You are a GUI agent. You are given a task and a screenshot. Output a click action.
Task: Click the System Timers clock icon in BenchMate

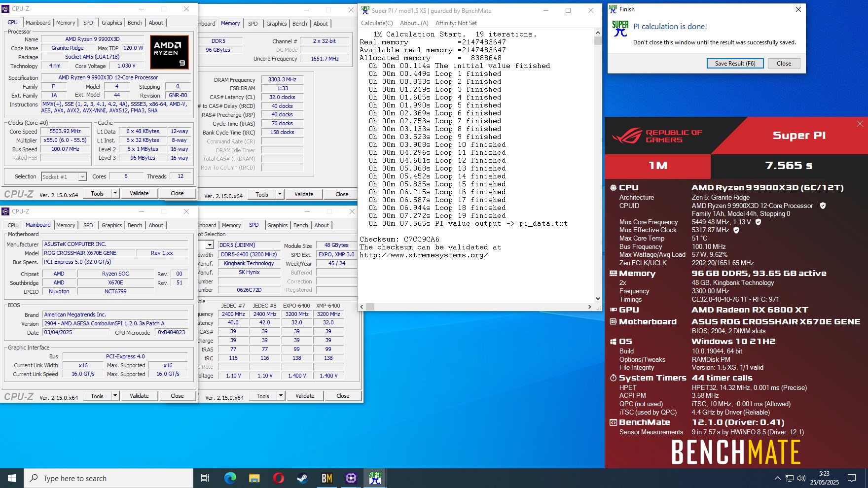click(x=614, y=378)
